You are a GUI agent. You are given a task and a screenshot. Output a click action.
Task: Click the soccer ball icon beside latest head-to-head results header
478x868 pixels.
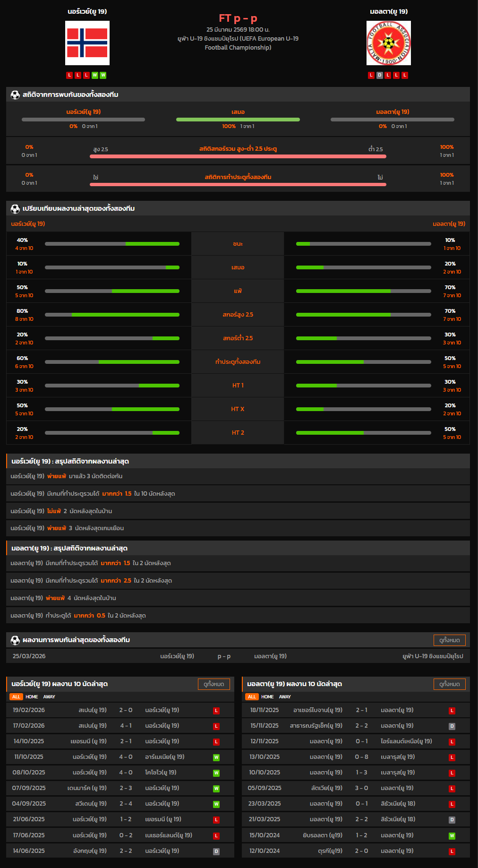[15, 640]
